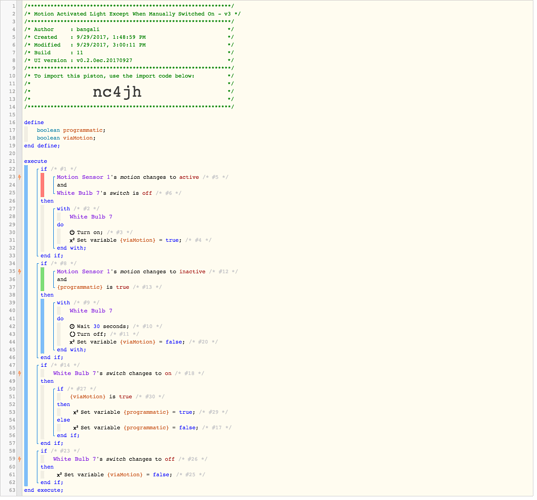537x500 pixels.
Task: Click the power icon next to Turn on
Action: 72,232
